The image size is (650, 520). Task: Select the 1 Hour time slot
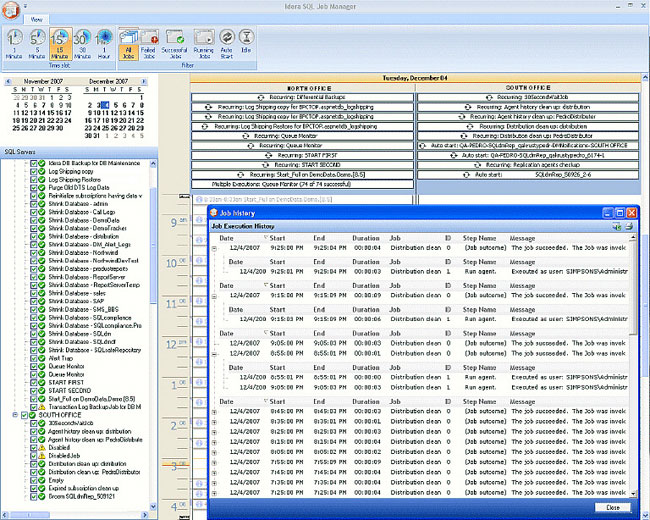(x=104, y=44)
